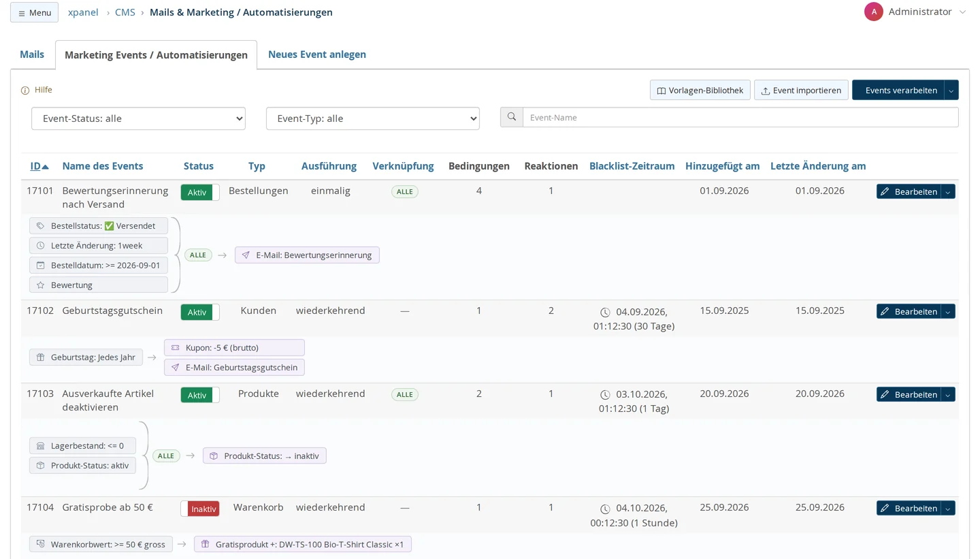Viewport: 980px width, 559px height.
Task: Edit event 17103 with Bearbeiten
Action: 909,394
